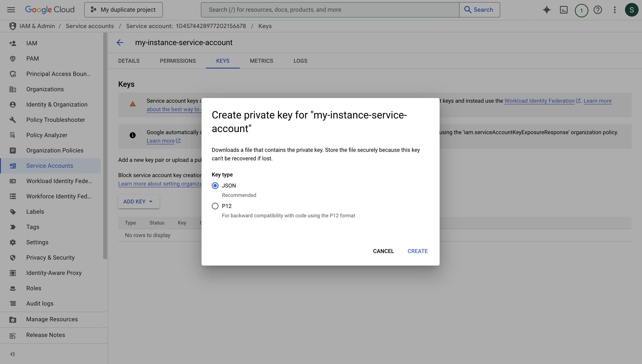Click the Google Cloud logo
642x364 pixels.
point(50,10)
